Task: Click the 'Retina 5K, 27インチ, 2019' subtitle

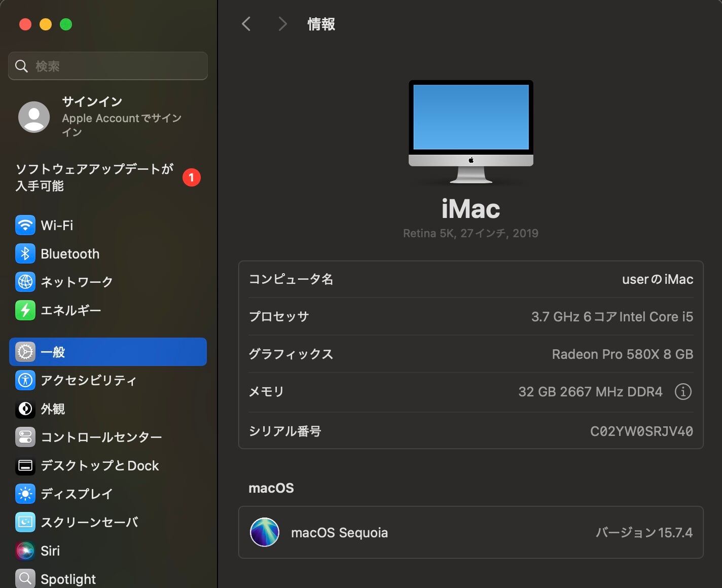Action: pos(471,233)
